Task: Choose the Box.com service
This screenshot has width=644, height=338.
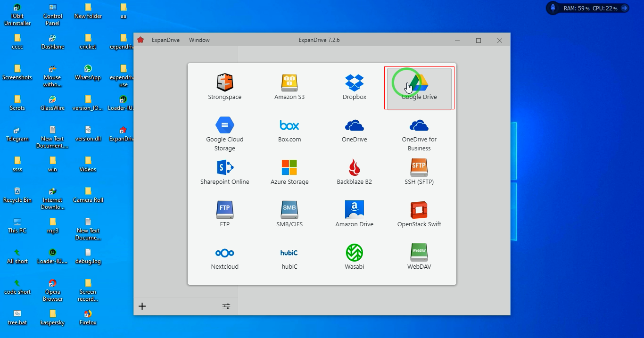Action: click(289, 125)
